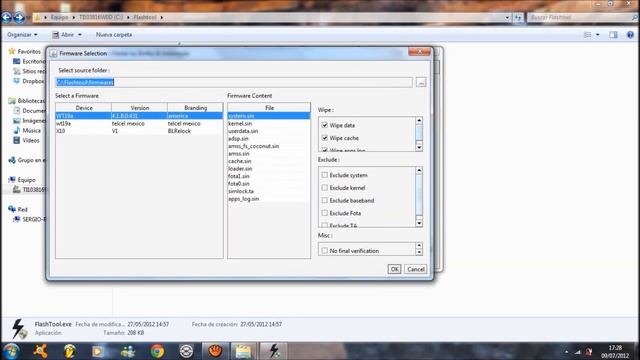Select loader.sin file entry

coord(269,169)
